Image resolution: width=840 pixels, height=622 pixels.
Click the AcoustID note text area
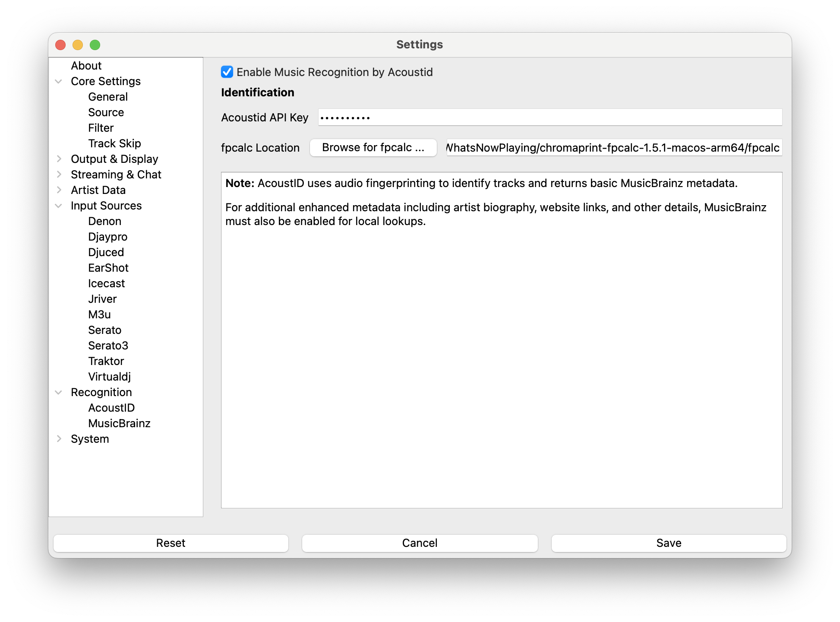pos(502,340)
